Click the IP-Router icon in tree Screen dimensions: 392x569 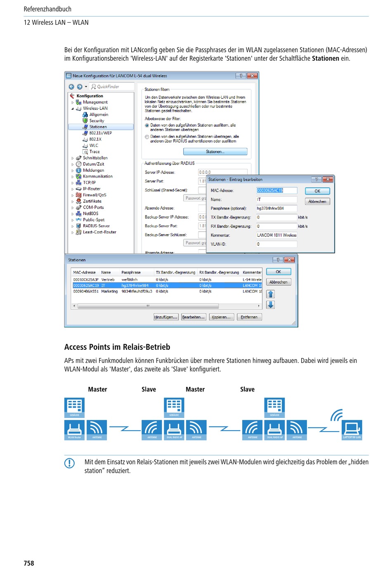click(79, 189)
